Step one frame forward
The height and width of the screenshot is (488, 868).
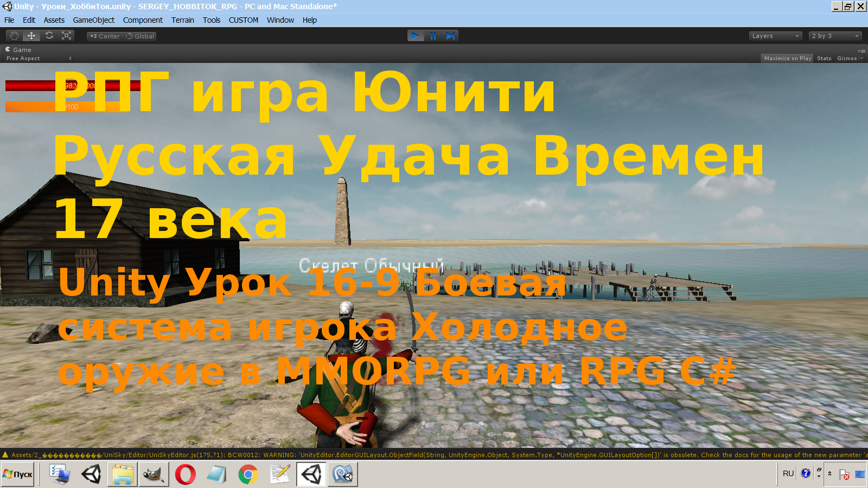point(450,36)
